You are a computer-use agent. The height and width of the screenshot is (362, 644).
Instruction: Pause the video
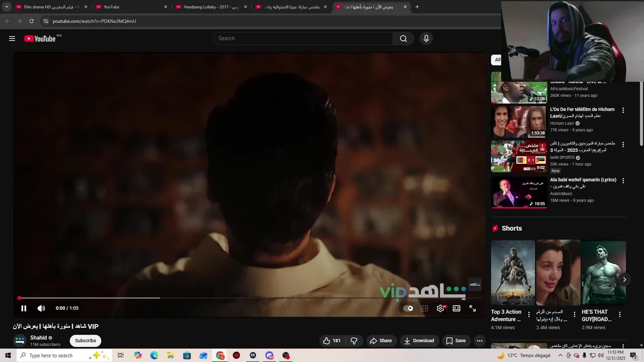point(24,308)
